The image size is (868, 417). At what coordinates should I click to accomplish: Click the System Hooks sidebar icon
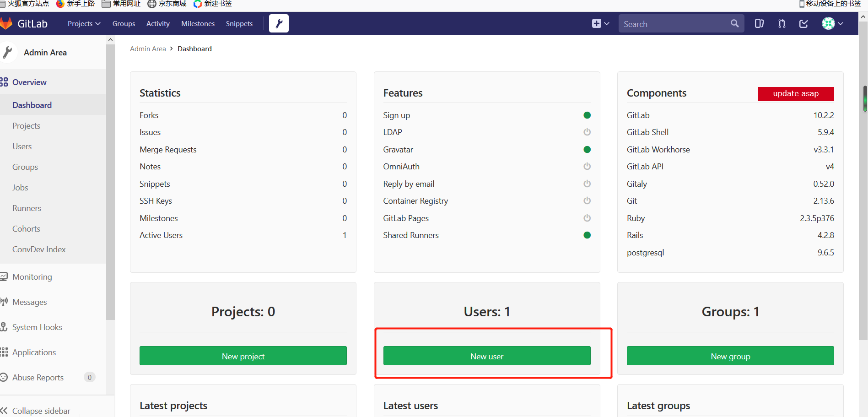4,327
